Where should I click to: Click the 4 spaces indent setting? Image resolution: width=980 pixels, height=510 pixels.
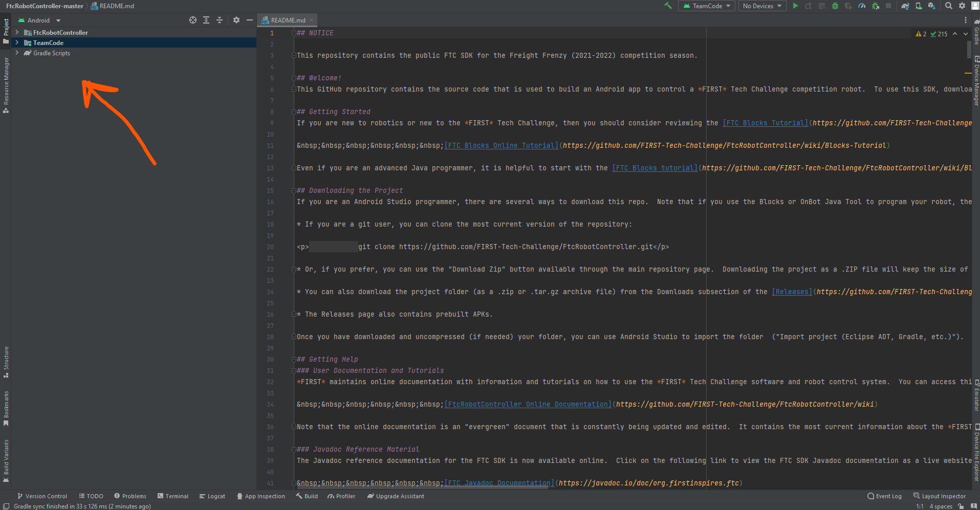point(941,506)
